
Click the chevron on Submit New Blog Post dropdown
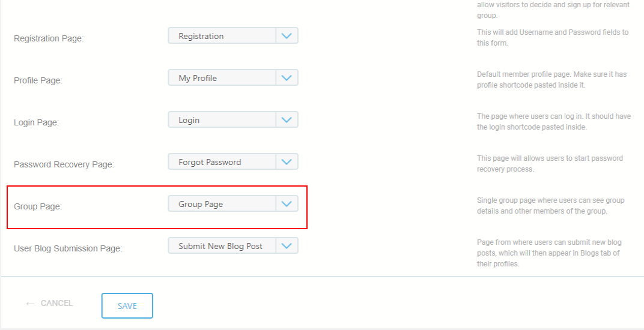287,246
